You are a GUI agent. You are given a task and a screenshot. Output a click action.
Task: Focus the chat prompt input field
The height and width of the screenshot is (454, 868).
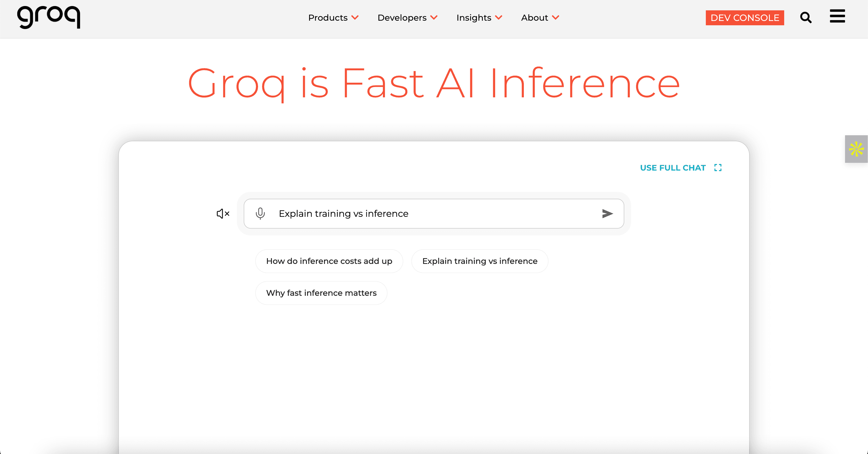(434, 214)
